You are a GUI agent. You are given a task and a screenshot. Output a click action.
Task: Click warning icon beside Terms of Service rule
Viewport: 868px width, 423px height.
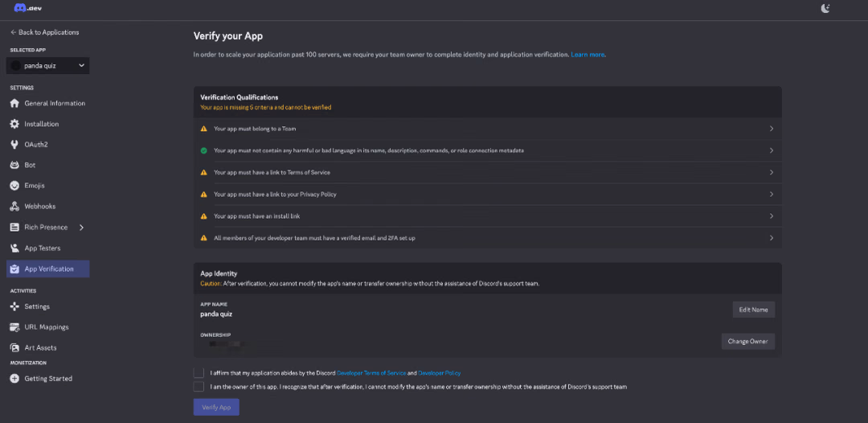[203, 173]
